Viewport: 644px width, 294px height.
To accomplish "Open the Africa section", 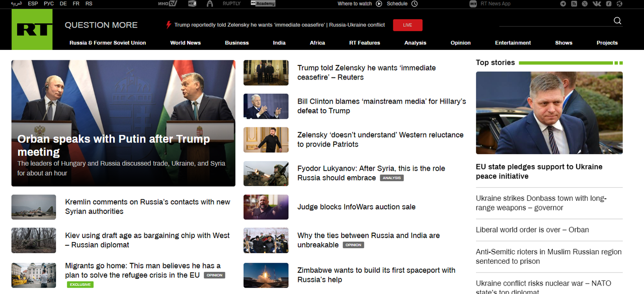I will pos(317,43).
